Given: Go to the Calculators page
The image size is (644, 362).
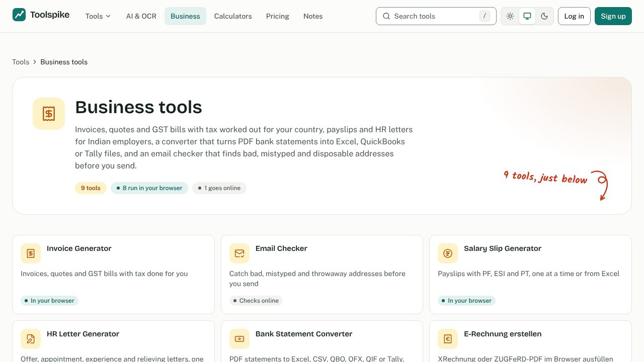Looking at the screenshot, I should (x=233, y=16).
